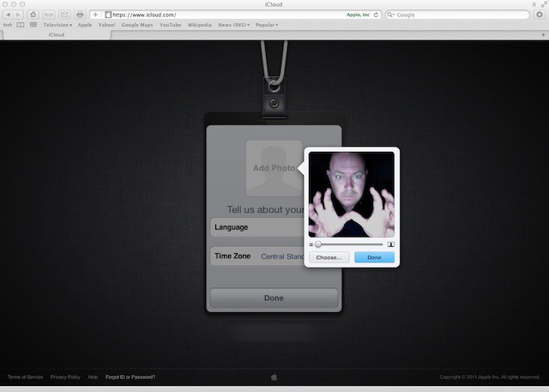Click the small zoom-out icon left of slider
Viewport: 549px width, 392px height.
click(x=311, y=244)
